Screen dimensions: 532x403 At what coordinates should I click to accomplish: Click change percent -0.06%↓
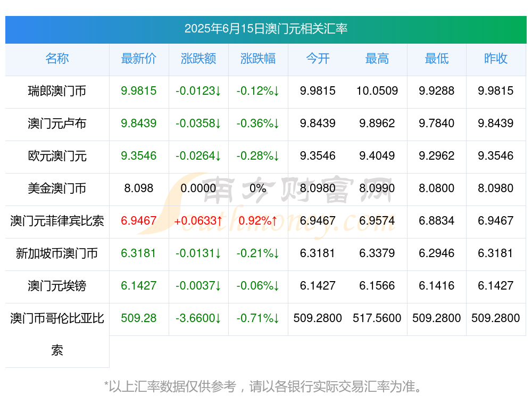[258, 285]
